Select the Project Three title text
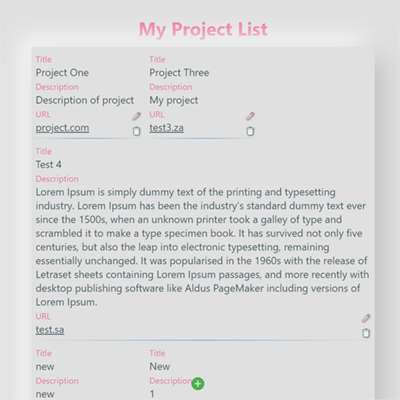400x400 pixels. coord(179,73)
